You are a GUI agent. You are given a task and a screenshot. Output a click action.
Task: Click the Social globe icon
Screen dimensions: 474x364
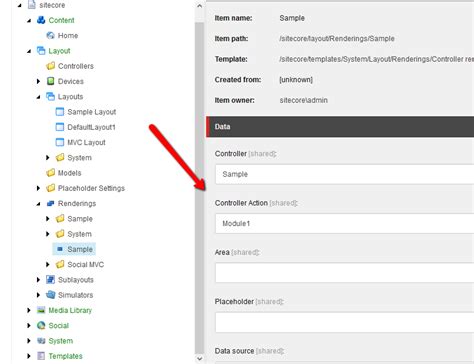coord(41,325)
